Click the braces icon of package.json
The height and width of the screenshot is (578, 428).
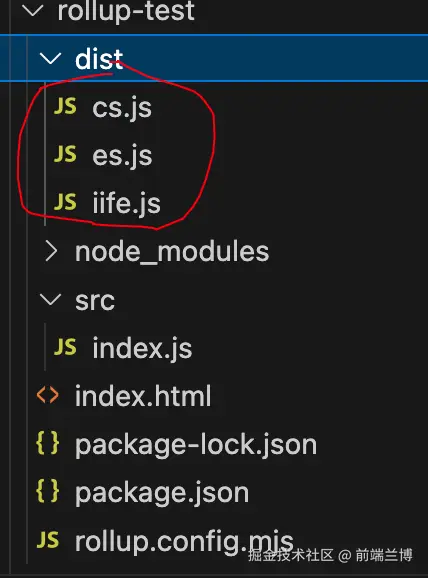click(x=48, y=491)
